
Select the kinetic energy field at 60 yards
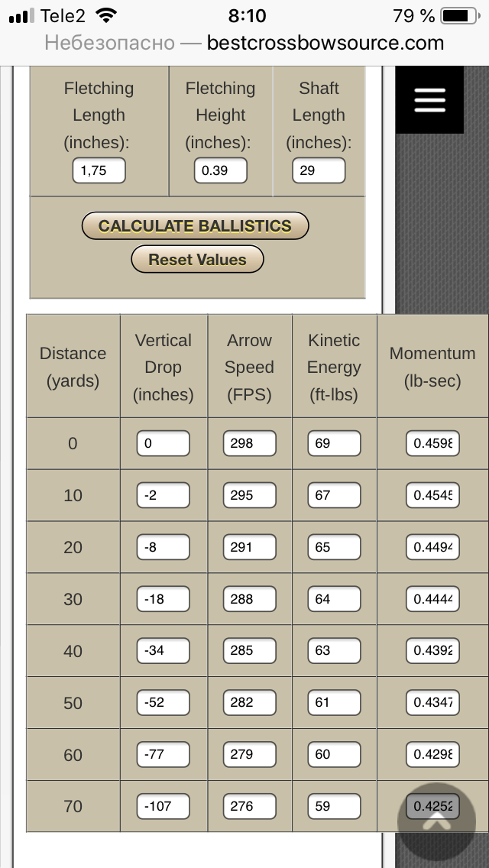click(x=335, y=754)
